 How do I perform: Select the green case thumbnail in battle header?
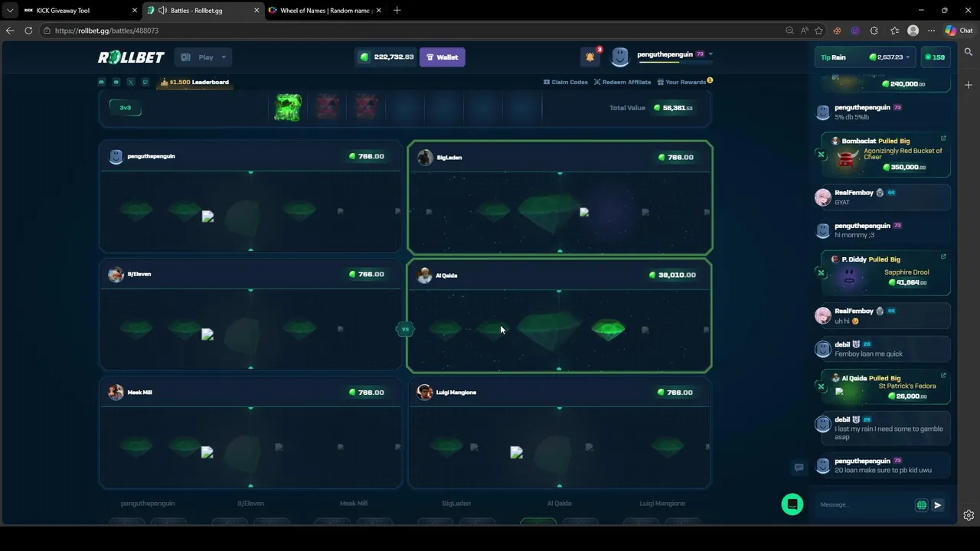(x=289, y=108)
